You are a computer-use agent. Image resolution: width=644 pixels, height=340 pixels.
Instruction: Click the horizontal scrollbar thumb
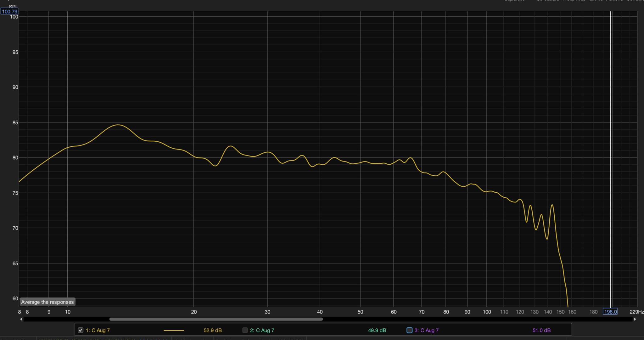216,319
